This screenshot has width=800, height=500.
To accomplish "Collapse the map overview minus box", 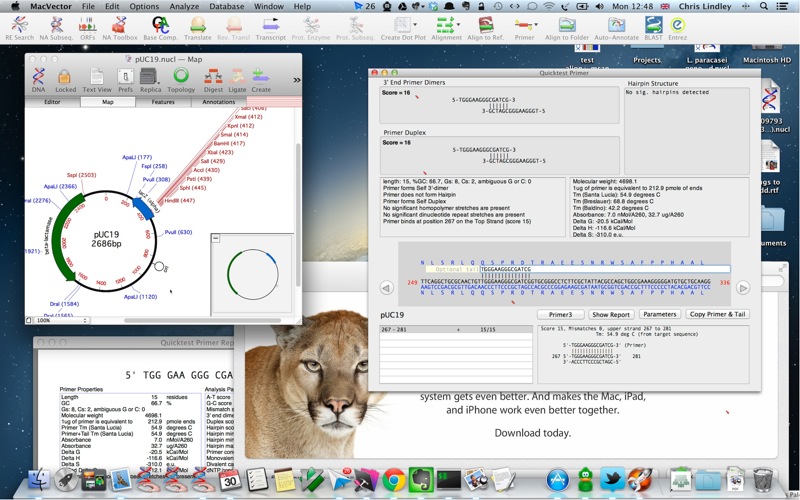I will click(216, 238).
